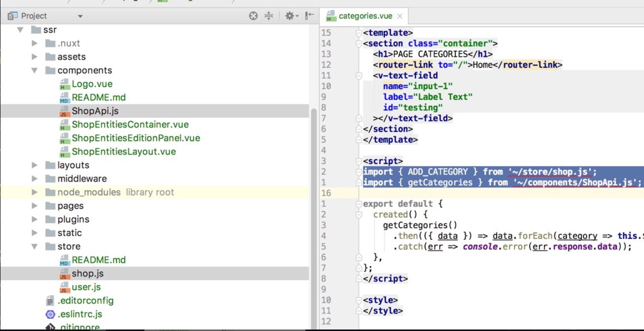The image size is (644, 331).
Task: Select the categories.vue editor tab
Action: [x=364, y=16]
